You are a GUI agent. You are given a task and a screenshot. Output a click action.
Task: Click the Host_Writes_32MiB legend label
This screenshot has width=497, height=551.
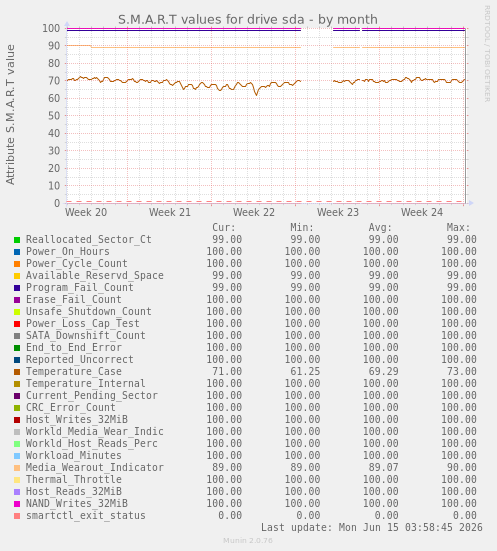[x=77, y=419]
